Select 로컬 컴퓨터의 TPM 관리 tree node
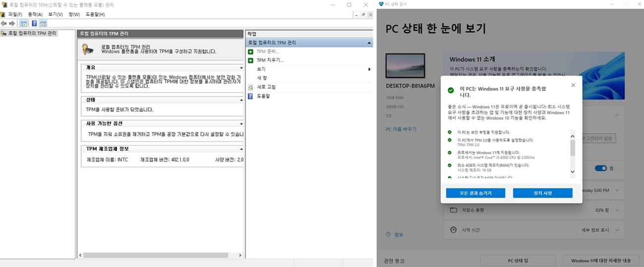This screenshot has width=644, height=267. coord(32,33)
